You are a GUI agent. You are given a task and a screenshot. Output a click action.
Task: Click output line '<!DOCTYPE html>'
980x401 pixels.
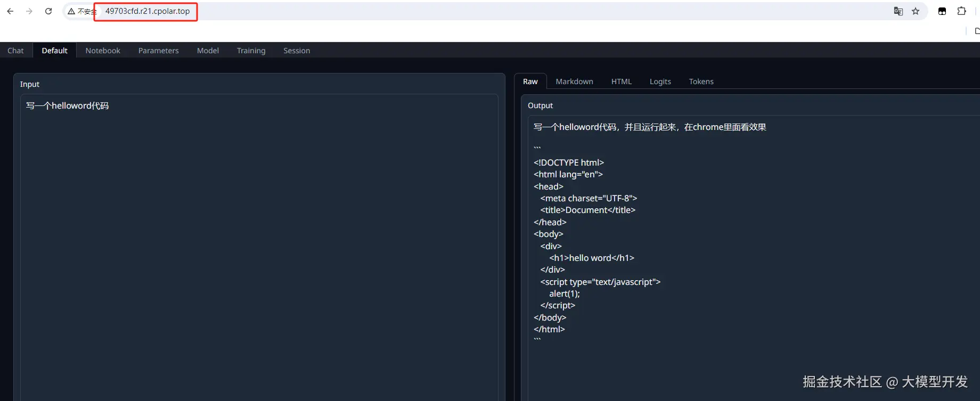pos(569,162)
